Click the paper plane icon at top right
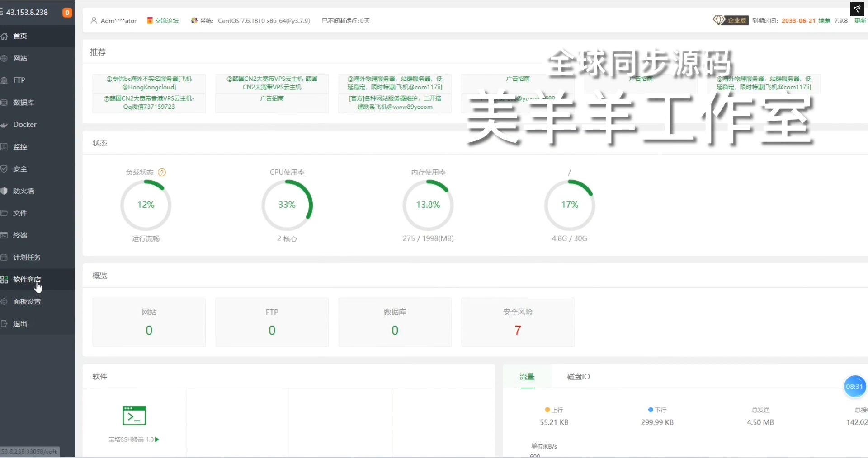Viewport: 868px width, 458px height. [857, 9]
